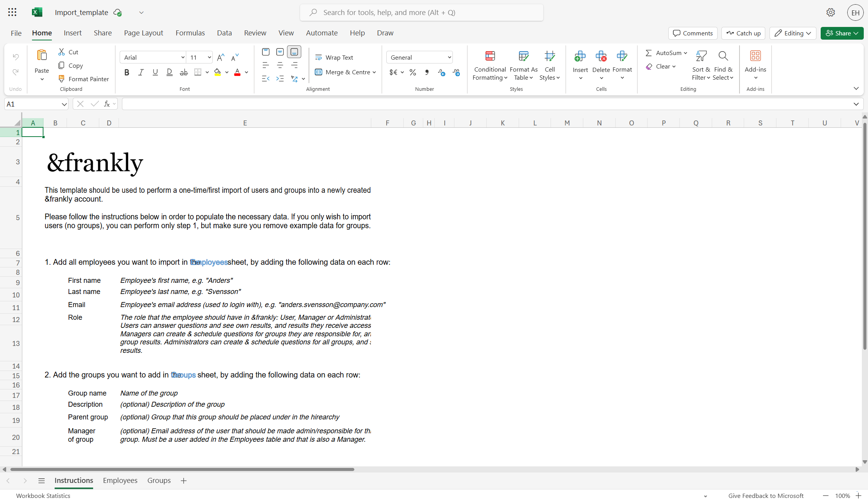Open Workbook Statistics
Screen dimensions: 868x501
pyautogui.click(x=43, y=496)
